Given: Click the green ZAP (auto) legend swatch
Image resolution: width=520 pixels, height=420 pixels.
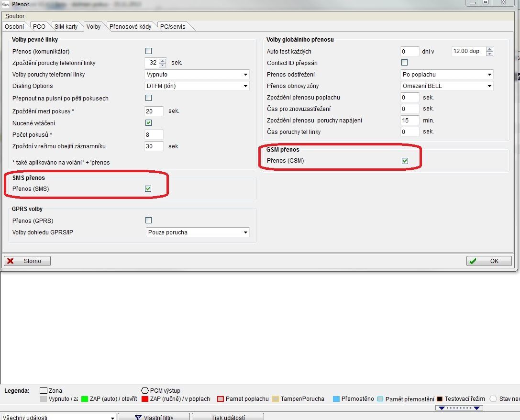Looking at the screenshot, I should [x=85, y=399].
